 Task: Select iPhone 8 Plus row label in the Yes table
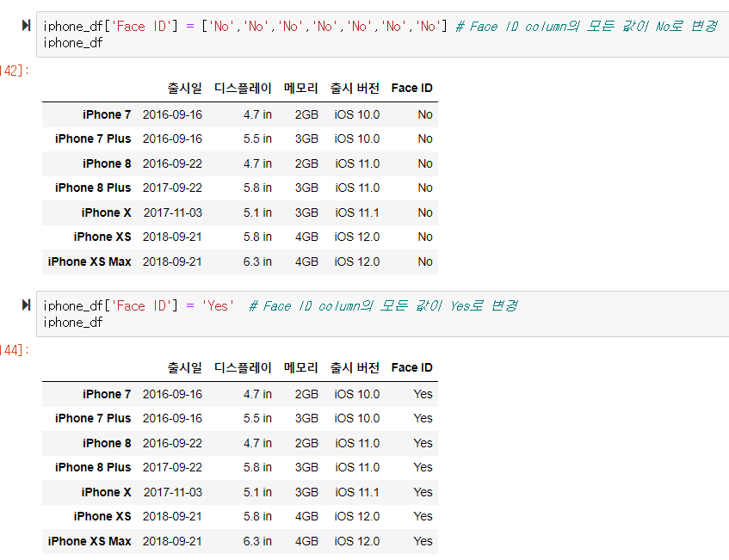coord(93,467)
